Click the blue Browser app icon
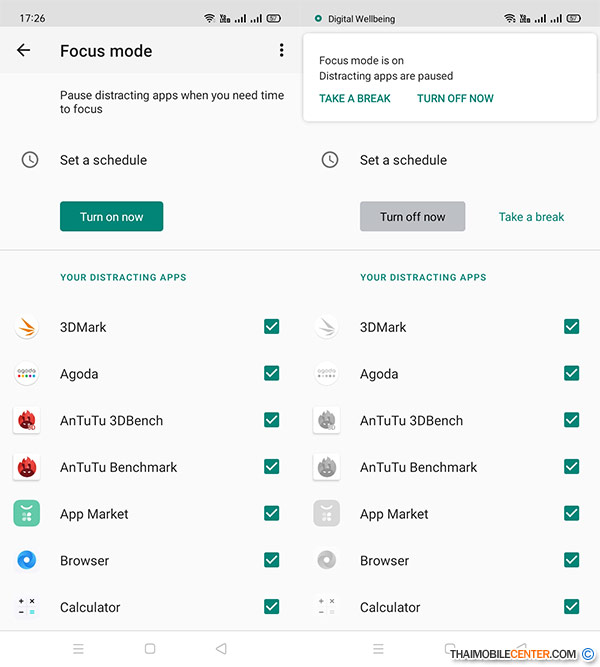The image size is (600, 667). tap(26, 560)
